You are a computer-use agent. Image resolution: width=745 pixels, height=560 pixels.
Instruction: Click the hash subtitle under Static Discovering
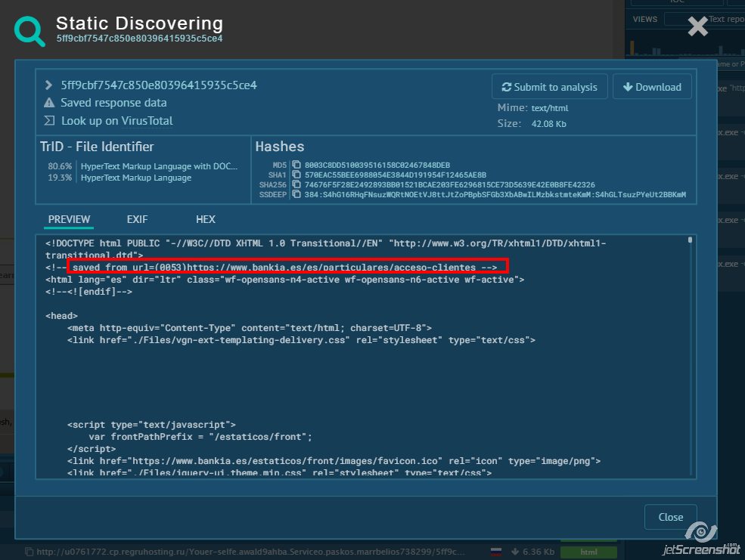pos(139,39)
